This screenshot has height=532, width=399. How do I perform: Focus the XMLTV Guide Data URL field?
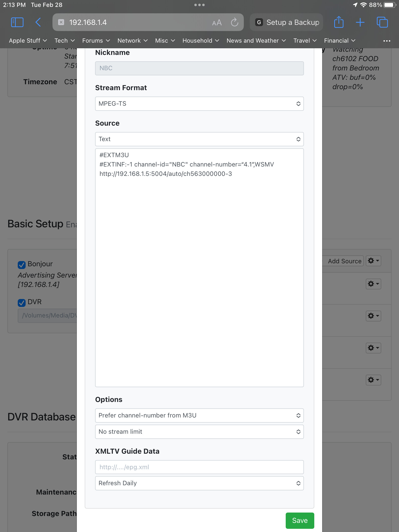pyautogui.click(x=199, y=467)
